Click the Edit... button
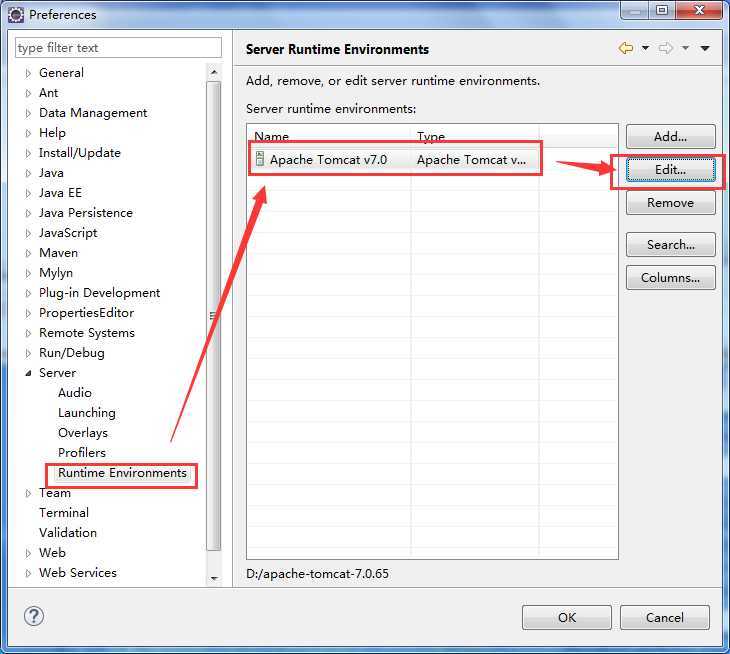Image resolution: width=730 pixels, height=654 pixels. 670,169
